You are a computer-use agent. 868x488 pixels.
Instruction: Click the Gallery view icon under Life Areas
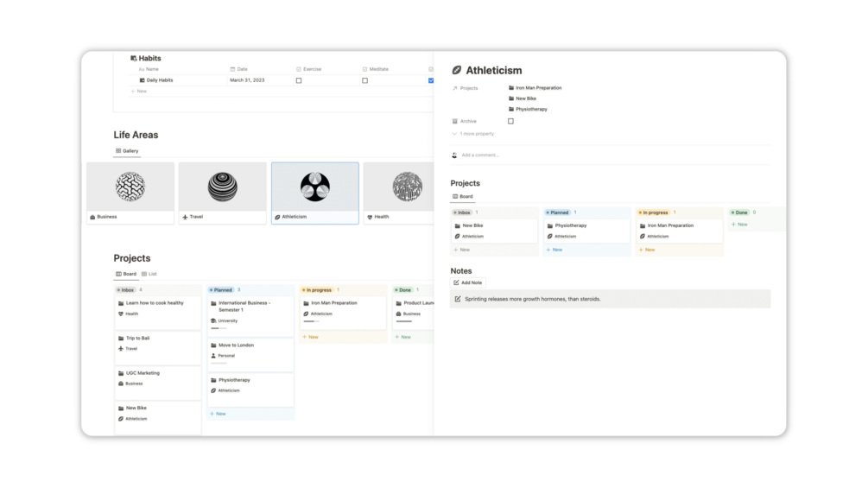[x=118, y=150]
